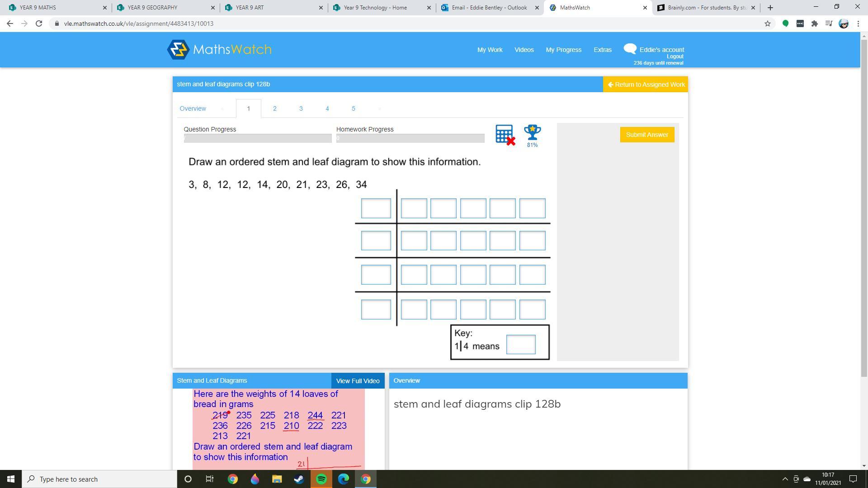
Task: Open the My Progress menu
Action: click(x=563, y=50)
